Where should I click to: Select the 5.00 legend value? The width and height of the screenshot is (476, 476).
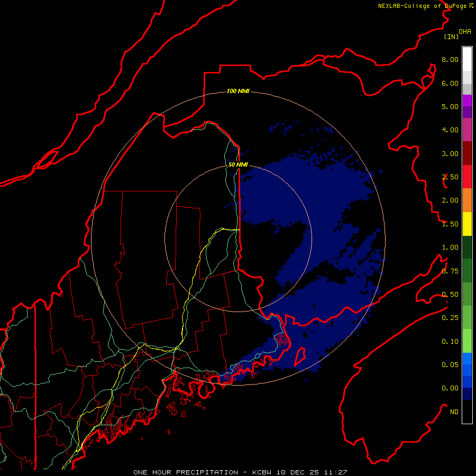(x=450, y=106)
